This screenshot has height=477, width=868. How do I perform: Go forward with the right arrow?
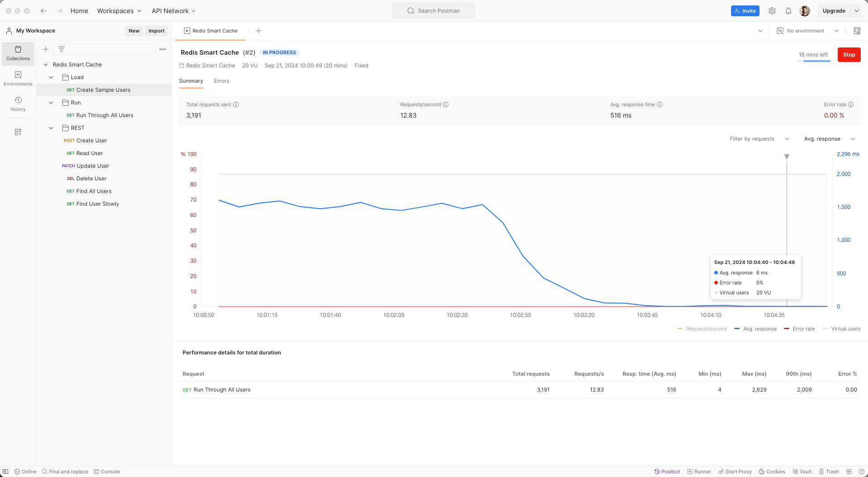pyautogui.click(x=60, y=11)
